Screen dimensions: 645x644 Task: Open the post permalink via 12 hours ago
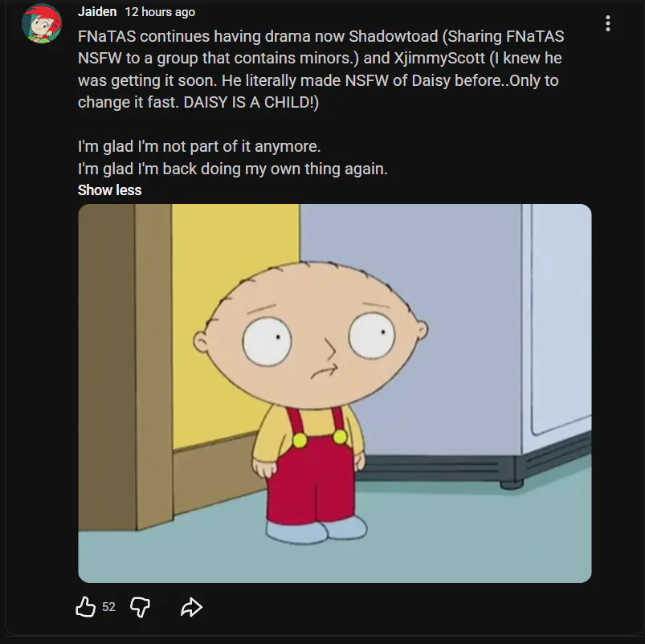[160, 12]
